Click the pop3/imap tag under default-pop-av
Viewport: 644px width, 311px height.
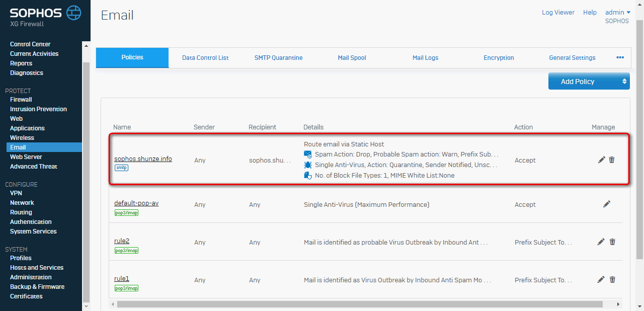[x=126, y=212]
